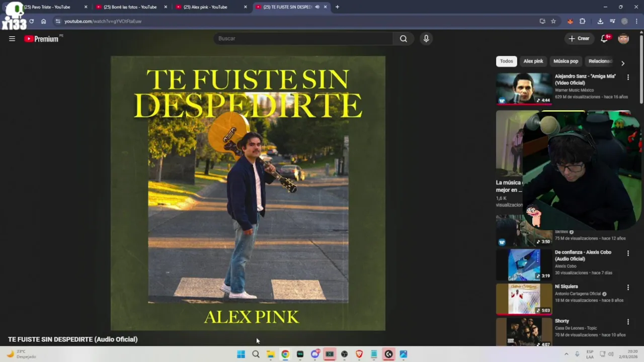644x362 pixels.
Task: Open the browser extensions puzzle icon
Action: pos(583,21)
